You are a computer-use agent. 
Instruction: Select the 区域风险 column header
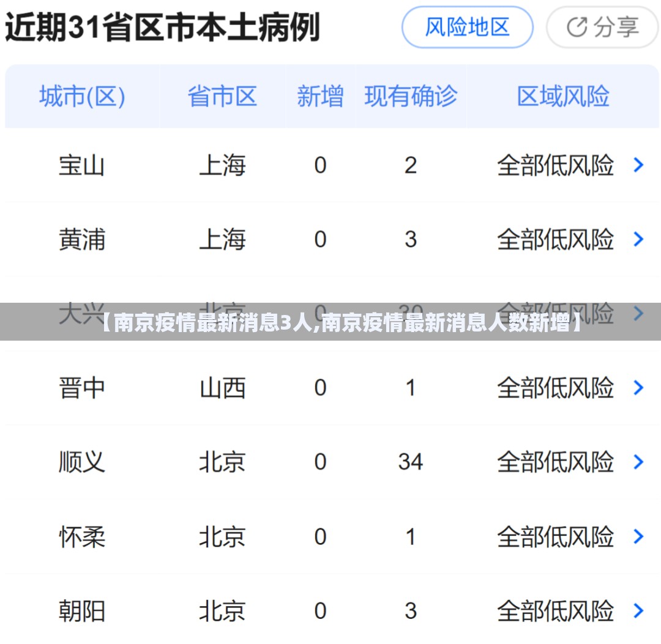click(563, 96)
